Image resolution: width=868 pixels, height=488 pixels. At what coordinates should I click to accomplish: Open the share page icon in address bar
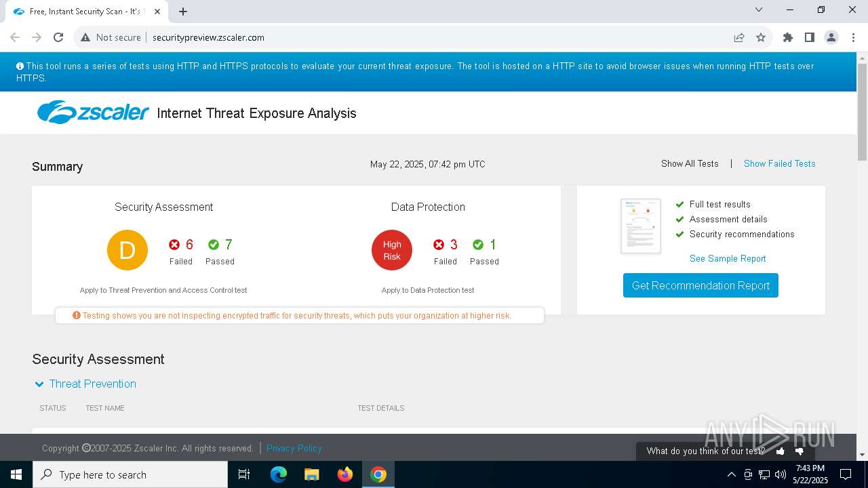click(739, 37)
